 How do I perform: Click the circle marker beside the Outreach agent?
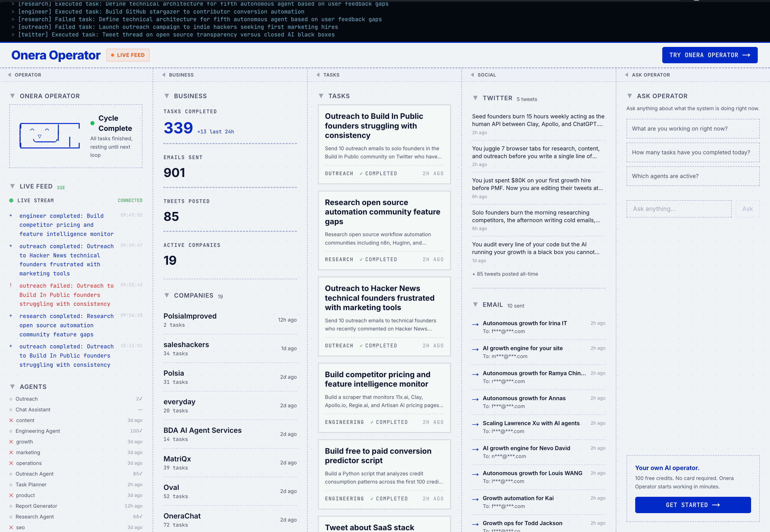(x=11, y=399)
